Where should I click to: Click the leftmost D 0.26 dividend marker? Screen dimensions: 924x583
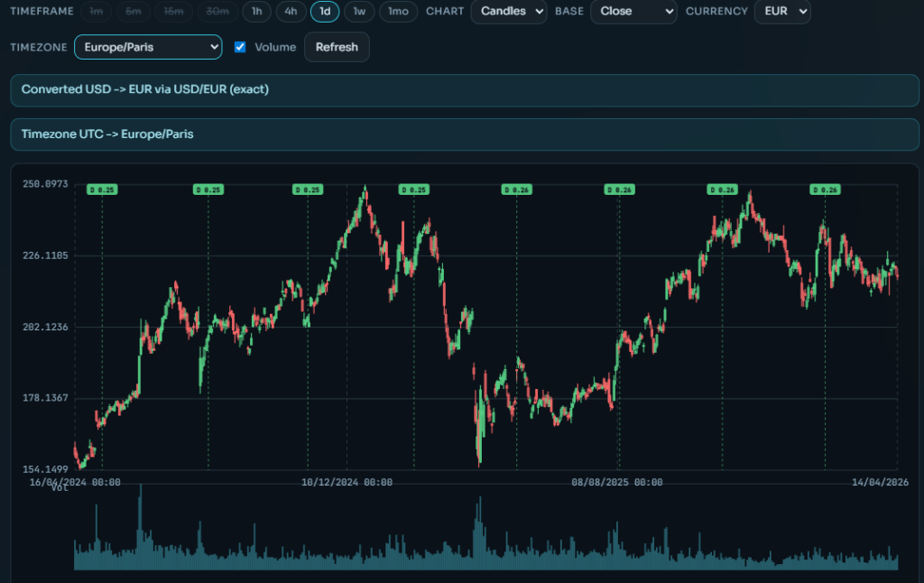(x=516, y=190)
